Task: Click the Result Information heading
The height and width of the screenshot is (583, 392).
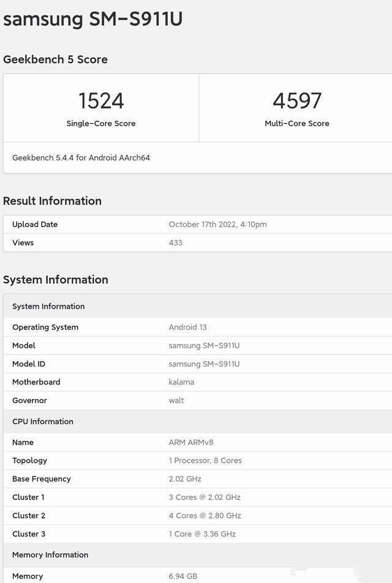Action: tap(52, 201)
